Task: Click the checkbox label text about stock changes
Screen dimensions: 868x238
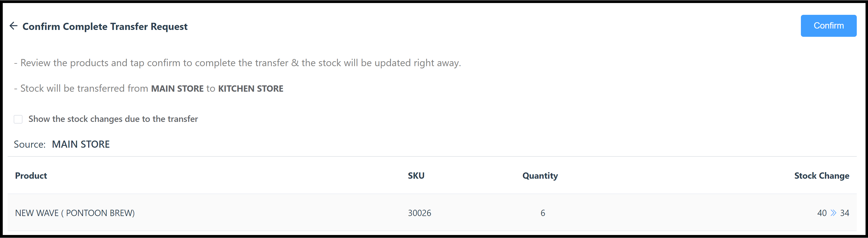Action: coord(113,119)
